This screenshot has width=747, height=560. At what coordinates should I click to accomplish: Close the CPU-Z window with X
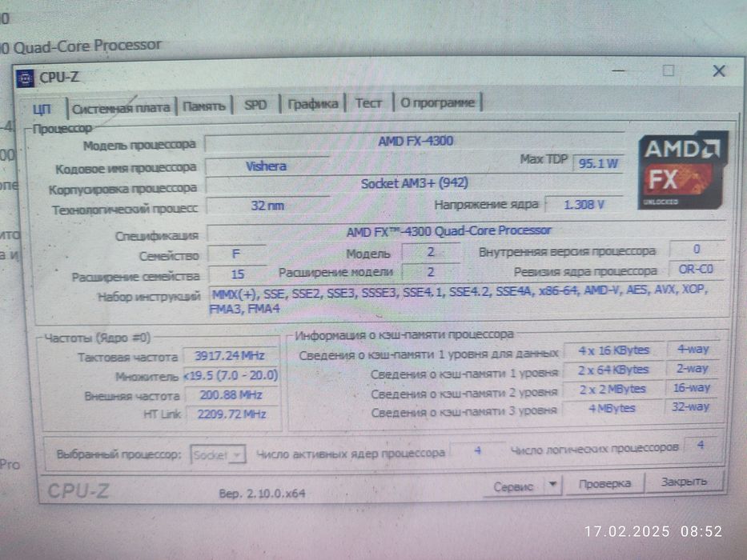719,71
